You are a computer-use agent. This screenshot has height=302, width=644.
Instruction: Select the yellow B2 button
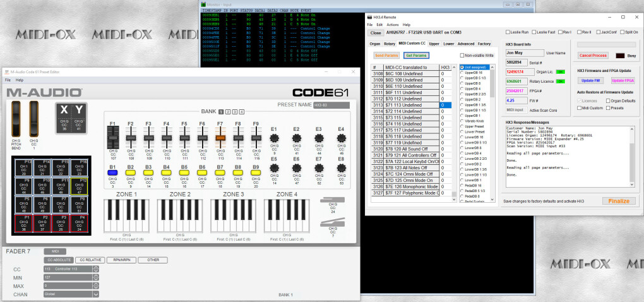tap(131, 173)
